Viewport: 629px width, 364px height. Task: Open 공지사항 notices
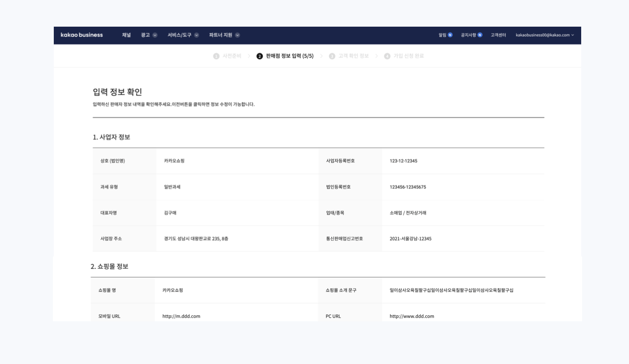tap(469, 35)
